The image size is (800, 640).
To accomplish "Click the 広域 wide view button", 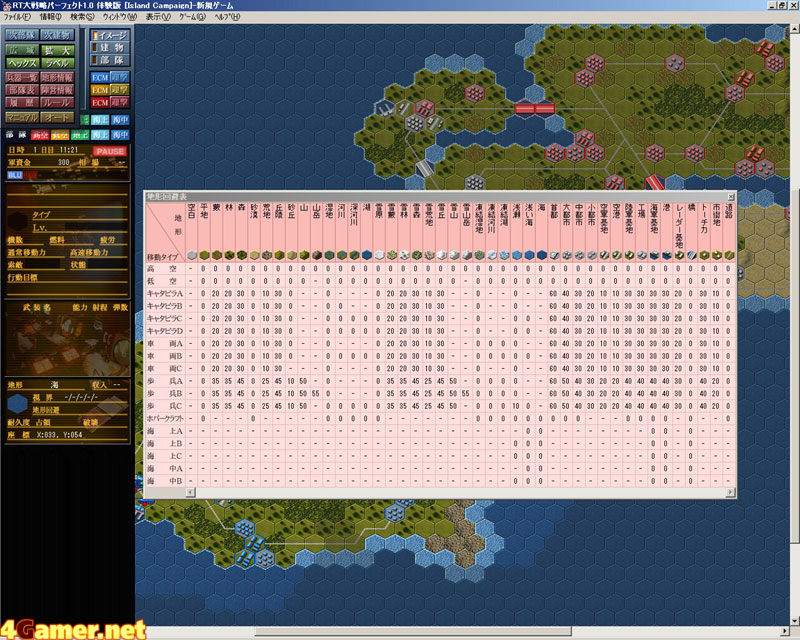I will tap(21, 51).
